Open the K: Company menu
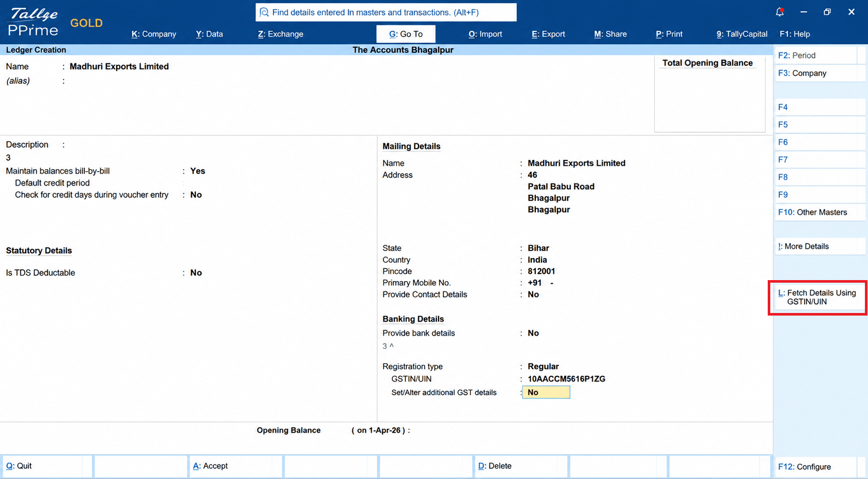Image resolution: width=868 pixels, height=479 pixels. click(x=154, y=34)
